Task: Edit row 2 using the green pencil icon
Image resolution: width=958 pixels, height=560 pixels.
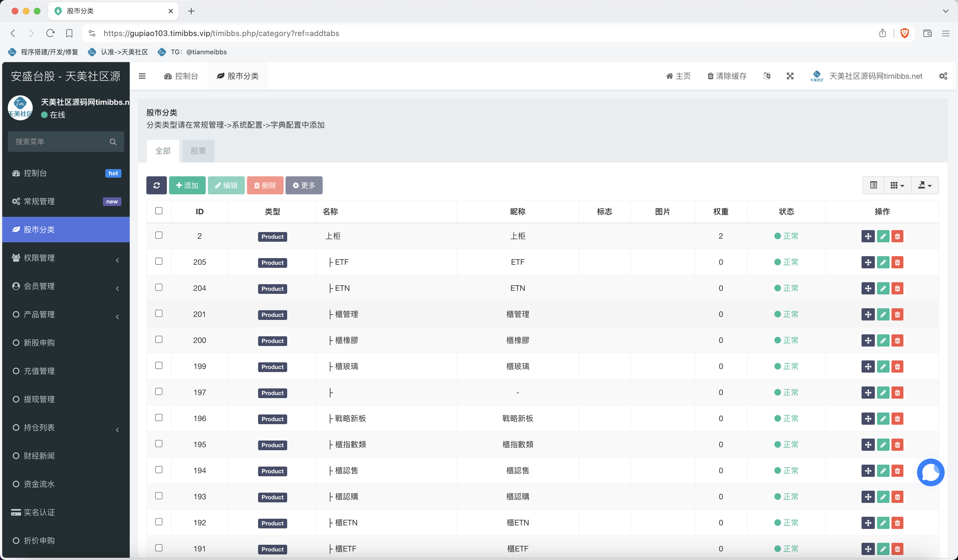Action: (883, 236)
